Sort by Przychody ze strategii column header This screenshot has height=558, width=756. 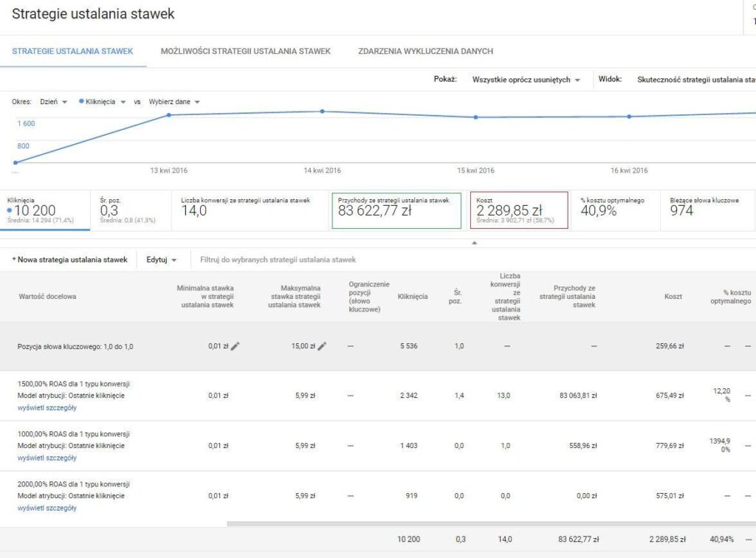click(568, 297)
